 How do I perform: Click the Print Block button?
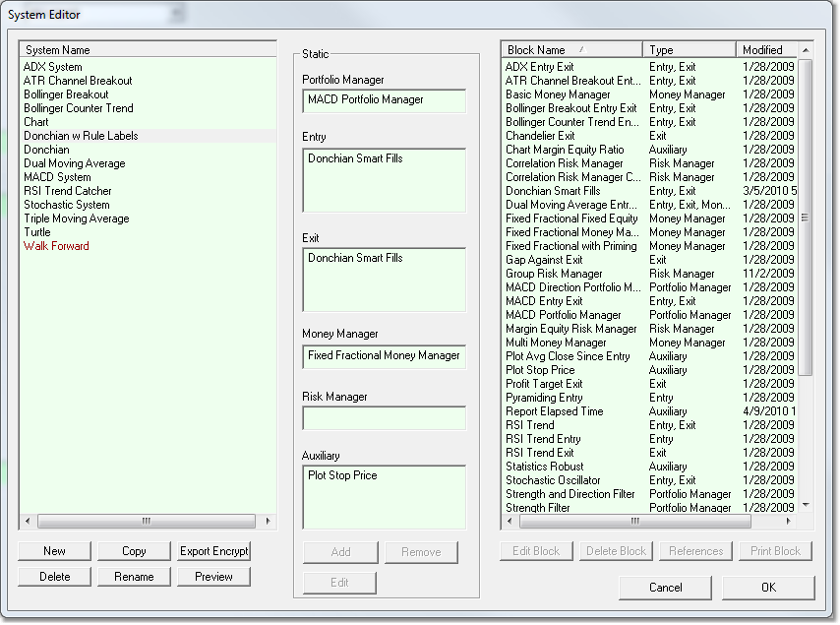click(x=775, y=551)
